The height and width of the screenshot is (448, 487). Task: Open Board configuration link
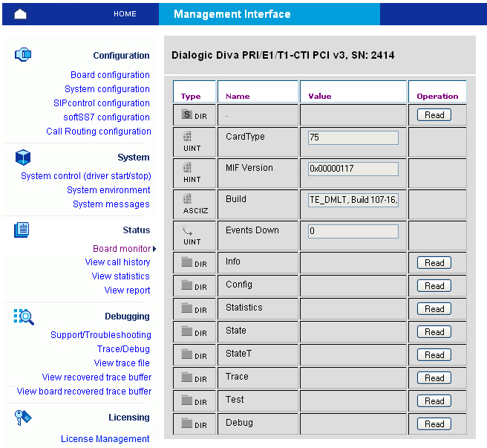pos(110,75)
